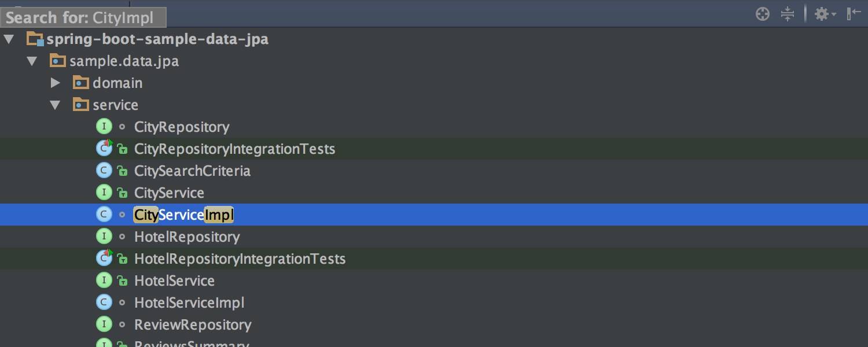Expand the domain package arrow
868x347 pixels.
(55, 83)
